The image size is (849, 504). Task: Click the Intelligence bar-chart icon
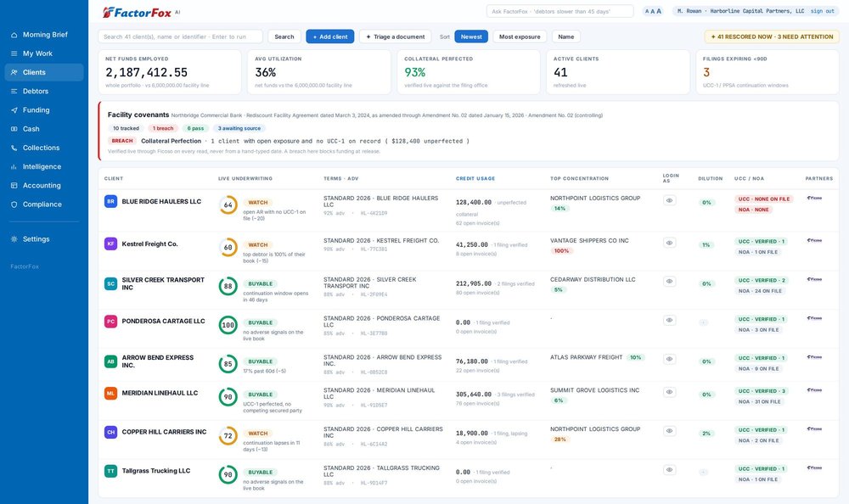pyautogui.click(x=14, y=167)
